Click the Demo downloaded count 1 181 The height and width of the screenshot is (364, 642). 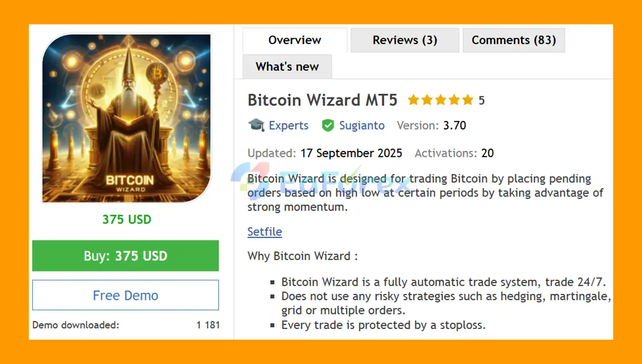click(208, 325)
